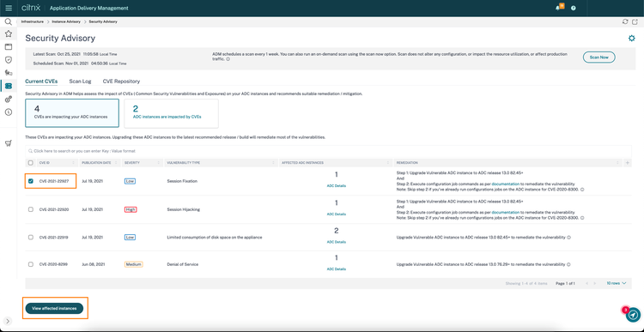Screen dimensions: 644x332
Task: Open the shopping cart icon in sidebar
Action: 9,142
